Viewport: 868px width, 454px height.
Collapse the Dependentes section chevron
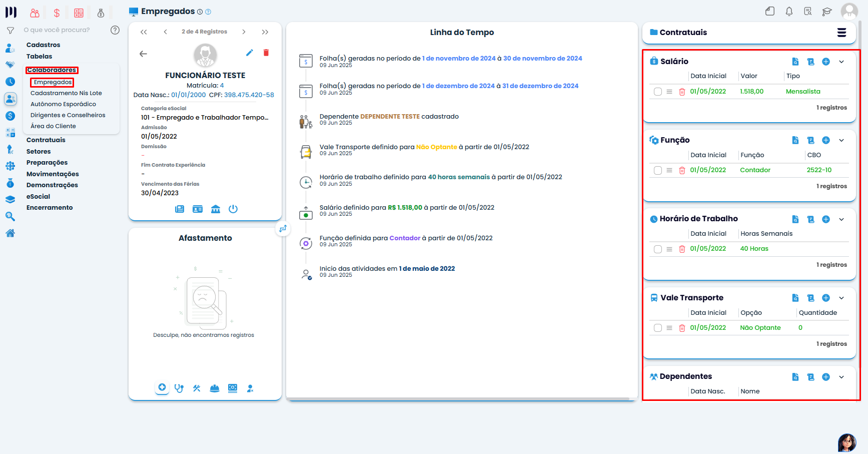(x=841, y=377)
